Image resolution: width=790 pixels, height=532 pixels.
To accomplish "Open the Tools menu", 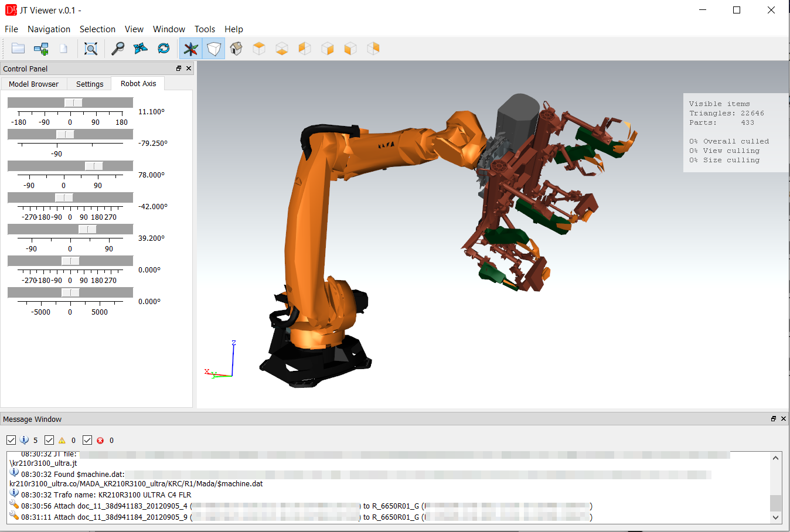I will 205,29.
